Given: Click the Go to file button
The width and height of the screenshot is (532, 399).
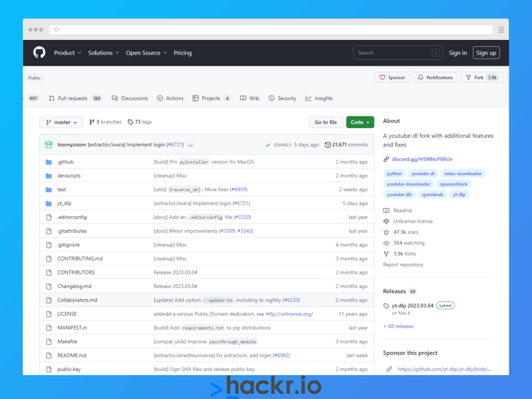Looking at the screenshot, I should (326, 122).
